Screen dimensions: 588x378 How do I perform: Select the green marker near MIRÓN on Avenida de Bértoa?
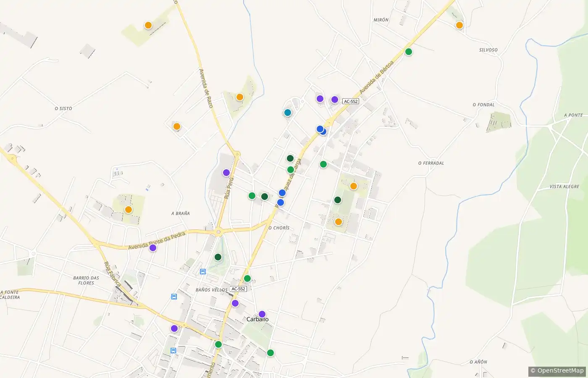(x=409, y=52)
